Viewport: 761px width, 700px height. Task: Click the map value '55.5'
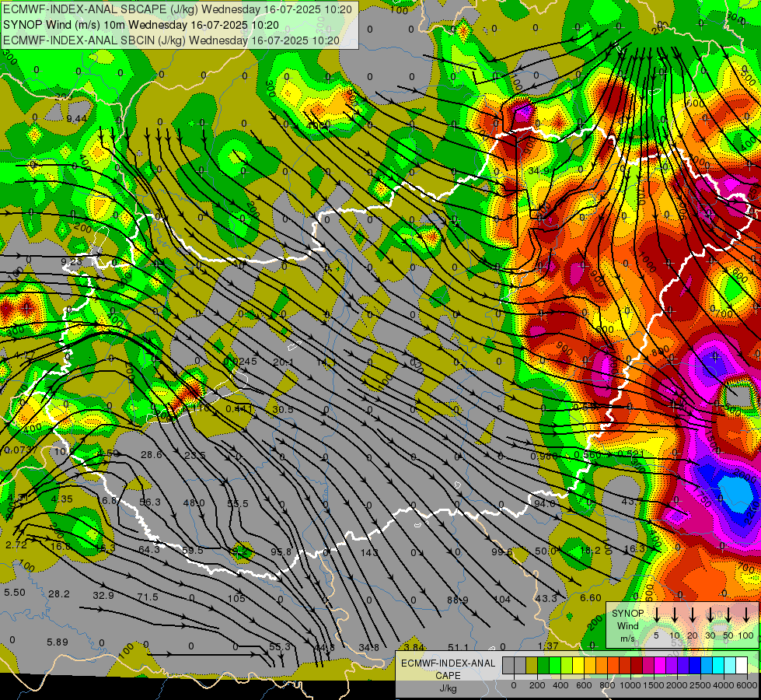(238, 503)
